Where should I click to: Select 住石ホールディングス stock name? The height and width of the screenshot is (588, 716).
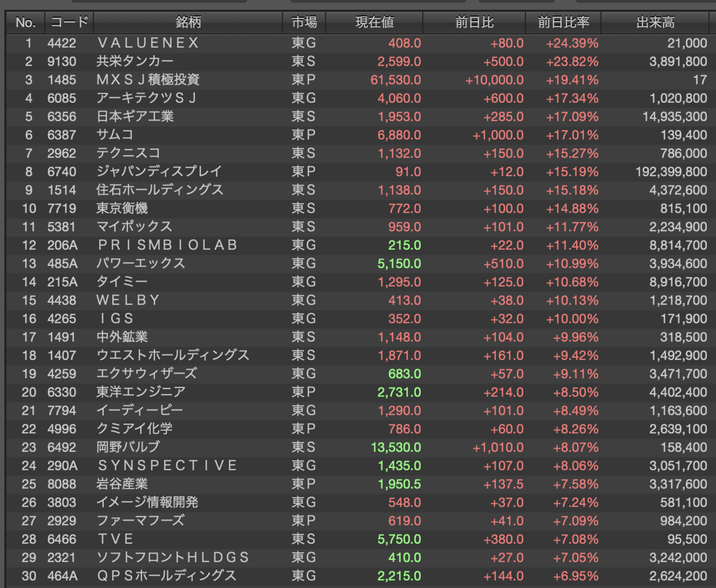pos(160,190)
